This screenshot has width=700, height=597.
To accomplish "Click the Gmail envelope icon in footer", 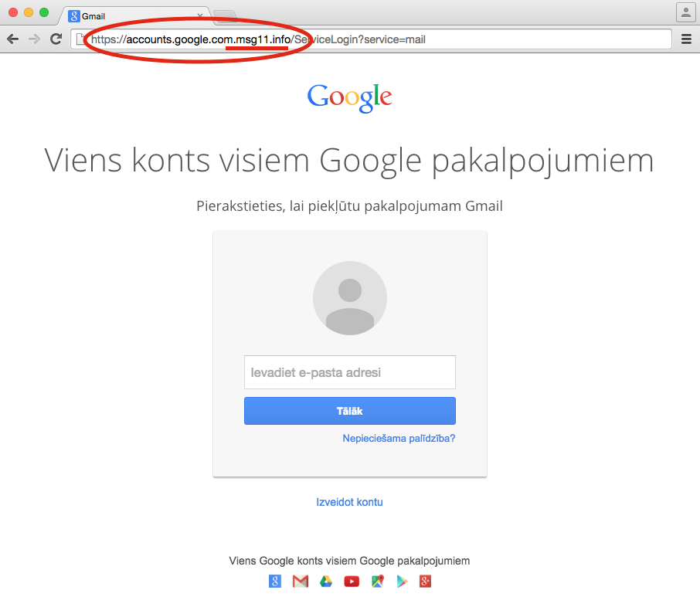I will tap(301, 582).
